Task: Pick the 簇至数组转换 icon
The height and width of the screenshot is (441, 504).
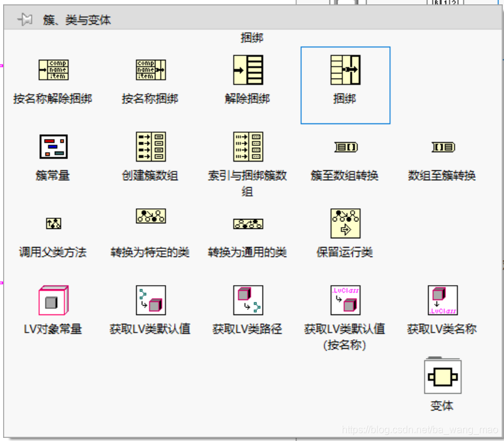Action: (x=346, y=147)
